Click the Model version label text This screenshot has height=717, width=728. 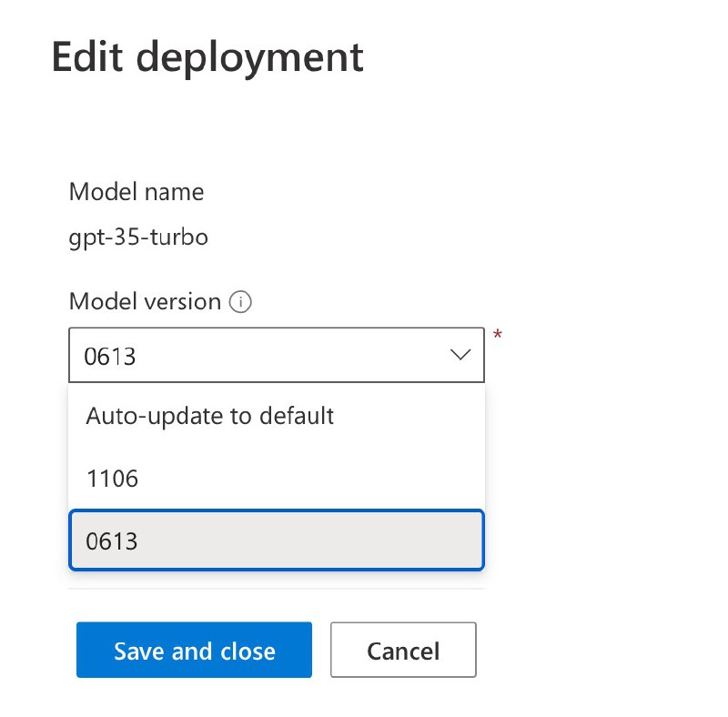pos(145,301)
